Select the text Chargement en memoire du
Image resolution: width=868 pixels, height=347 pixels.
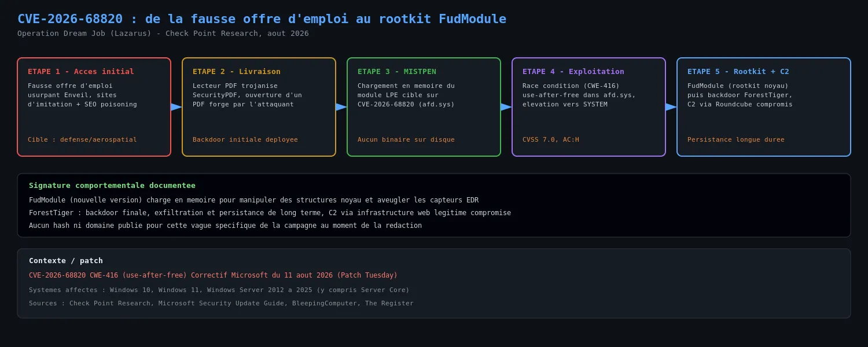tap(406, 86)
